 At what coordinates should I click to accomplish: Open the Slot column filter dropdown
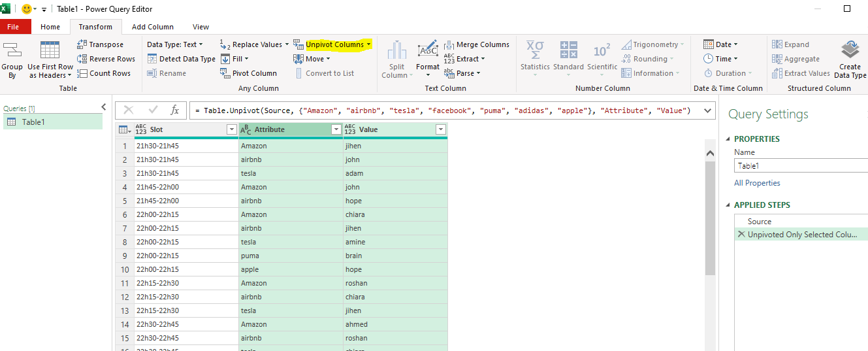[x=231, y=129]
